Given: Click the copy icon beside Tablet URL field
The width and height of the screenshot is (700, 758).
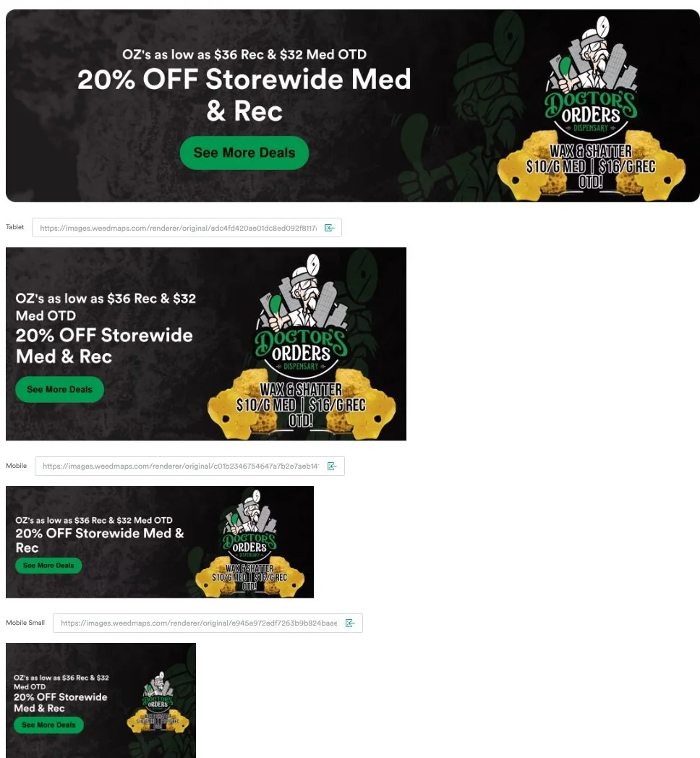Looking at the screenshot, I should (x=329, y=228).
